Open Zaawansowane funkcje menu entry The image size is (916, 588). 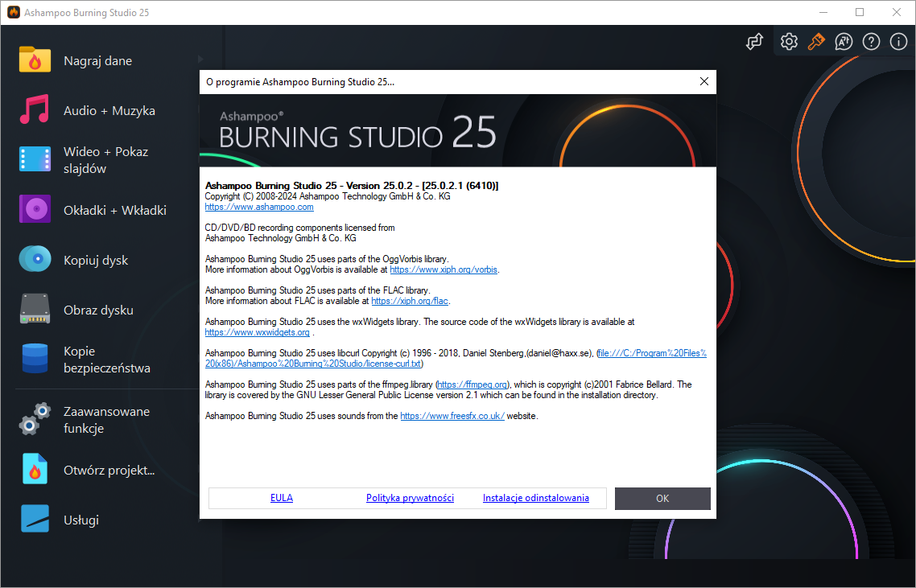click(107, 420)
